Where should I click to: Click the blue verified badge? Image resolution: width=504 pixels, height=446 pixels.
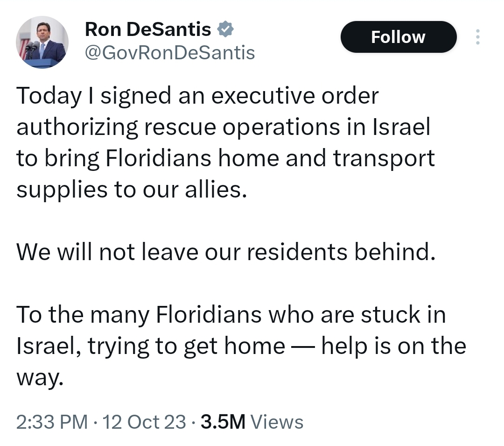coord(226,30)
